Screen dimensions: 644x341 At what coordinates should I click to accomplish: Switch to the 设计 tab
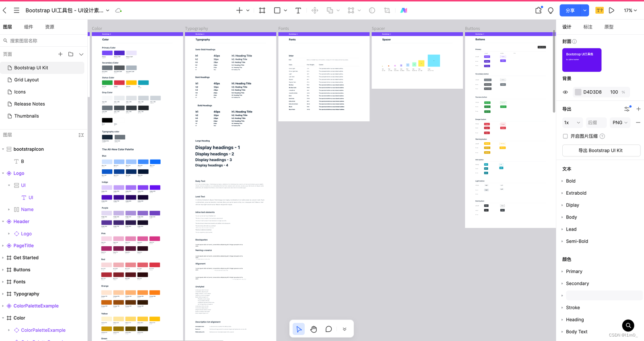pyautogui.click(x=567, y=27)
